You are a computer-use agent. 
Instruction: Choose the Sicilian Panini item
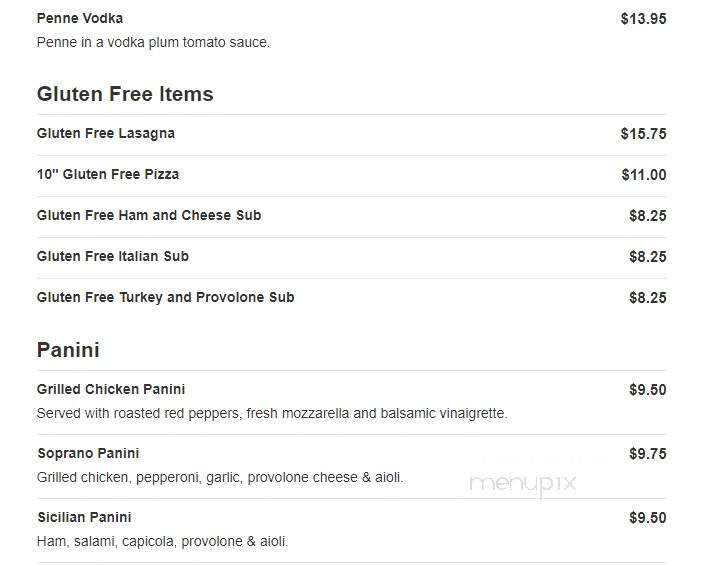[x=84, y=517]
